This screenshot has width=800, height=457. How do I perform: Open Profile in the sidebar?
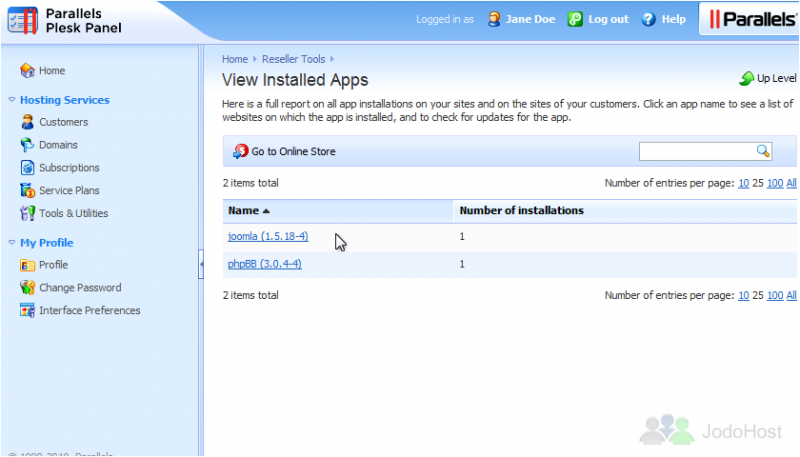(x=54, y=265)
